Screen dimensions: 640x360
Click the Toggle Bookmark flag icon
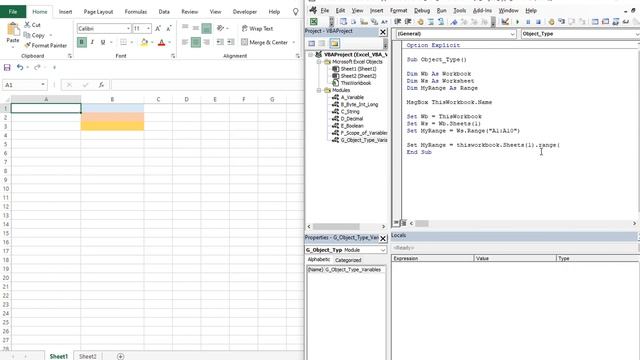click(454, 22)
